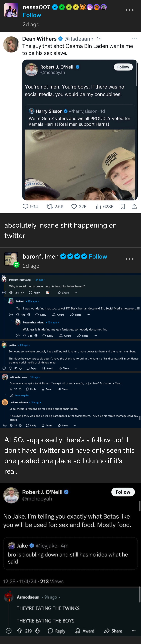Open the view analytics icon showing 628K

[98, 207]
